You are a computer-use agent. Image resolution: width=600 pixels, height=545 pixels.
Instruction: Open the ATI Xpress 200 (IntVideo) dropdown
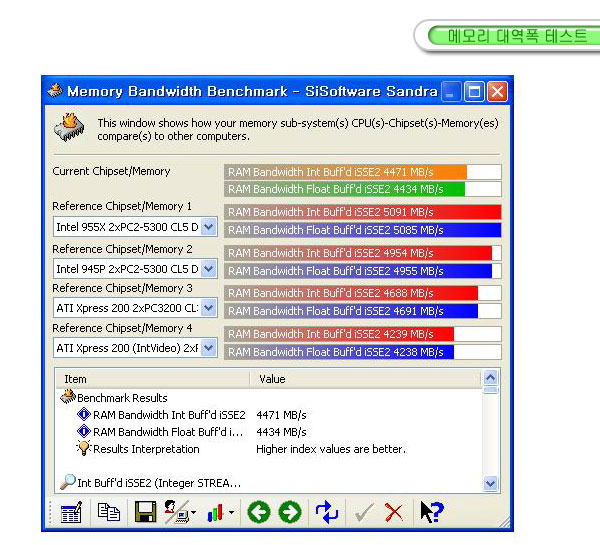pyautogui.click(x=209, y=348)
